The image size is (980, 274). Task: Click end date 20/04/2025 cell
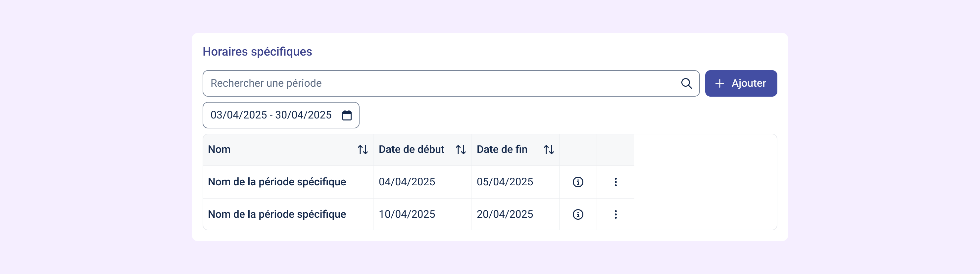[x=505, y=214]
